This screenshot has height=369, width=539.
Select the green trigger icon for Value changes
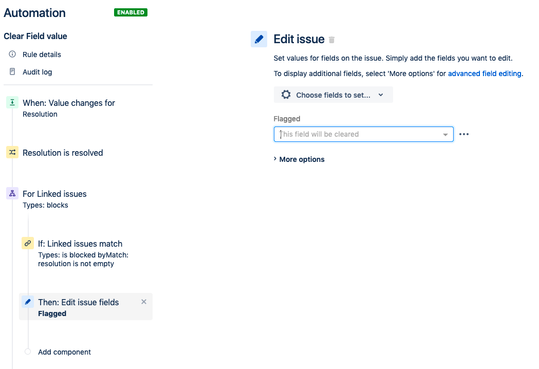tap(12, 102)
